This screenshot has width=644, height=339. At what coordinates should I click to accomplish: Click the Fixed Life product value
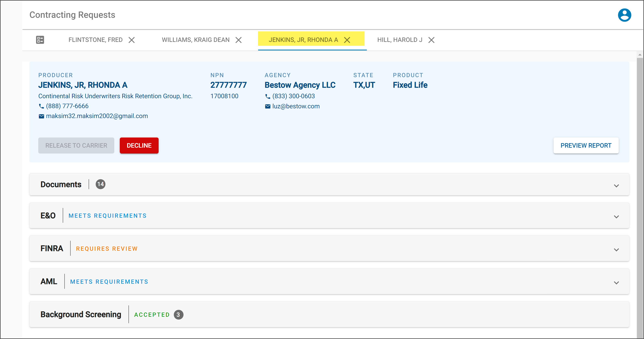click(x=410, y=85)
